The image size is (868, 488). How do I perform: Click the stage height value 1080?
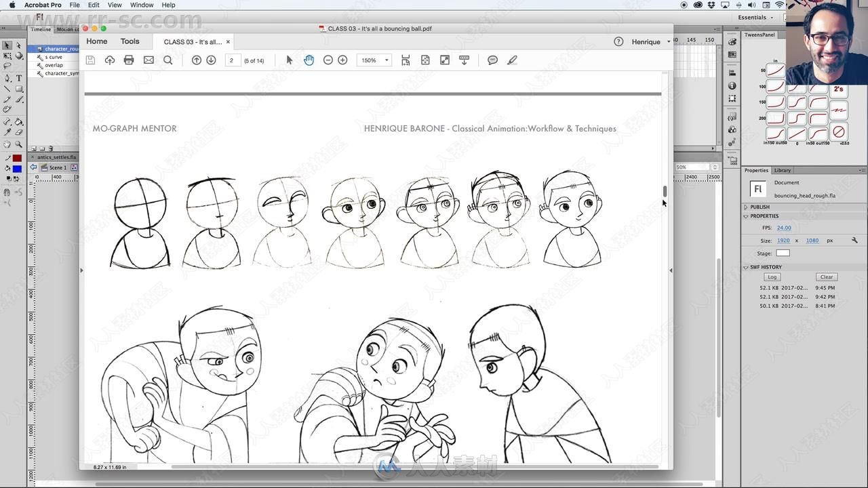812,241
